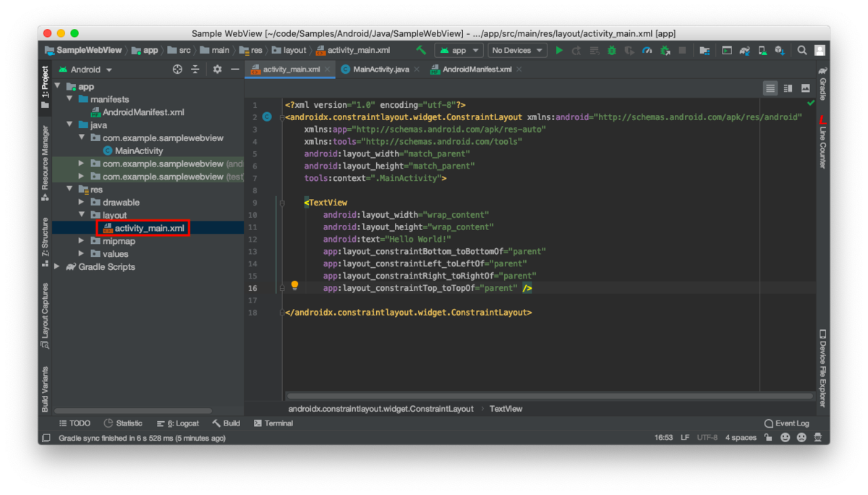The width and height of the screenshot is (868, 495).
Task: Click Apply Changes and Restart Activity icon
Action: pos(576,51)
